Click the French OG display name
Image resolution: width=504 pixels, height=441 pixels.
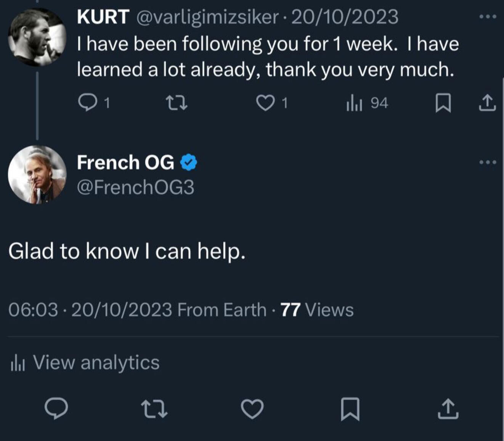tap(125, 163)
